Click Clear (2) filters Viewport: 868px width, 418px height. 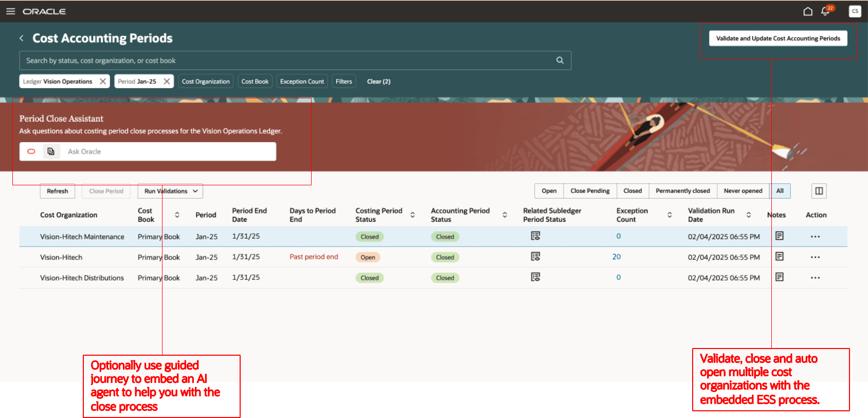(x=378, y=81)
